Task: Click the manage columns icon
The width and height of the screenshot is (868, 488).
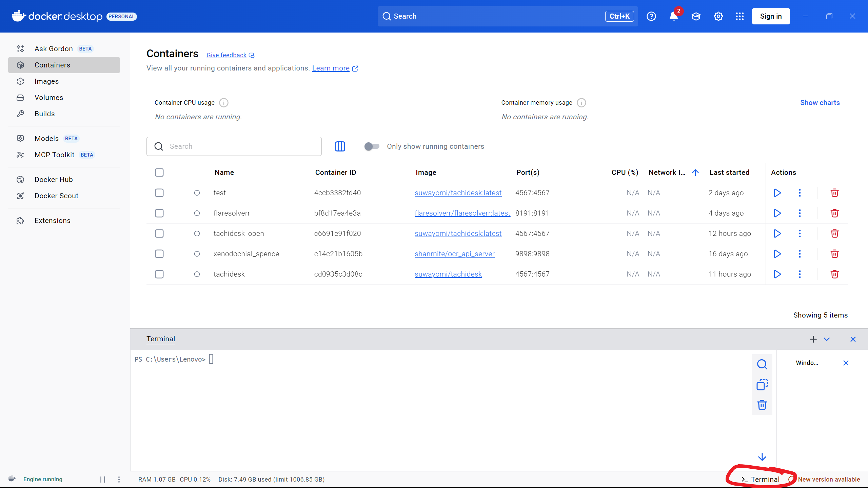Action: 340,146
